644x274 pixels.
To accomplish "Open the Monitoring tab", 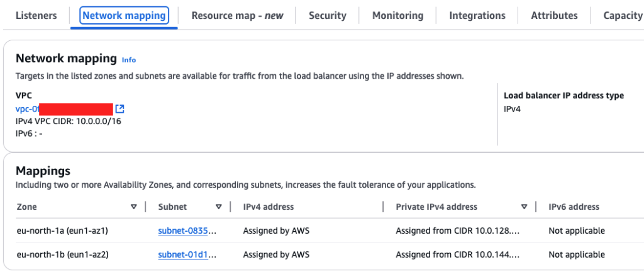I will 397,16.
